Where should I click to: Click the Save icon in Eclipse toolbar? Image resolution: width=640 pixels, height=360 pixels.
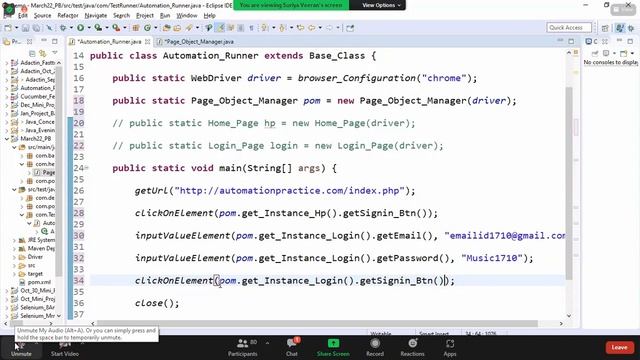click(26, 28)
